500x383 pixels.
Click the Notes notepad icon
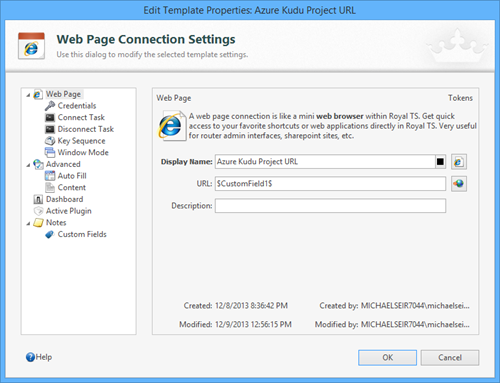[38, 223]
